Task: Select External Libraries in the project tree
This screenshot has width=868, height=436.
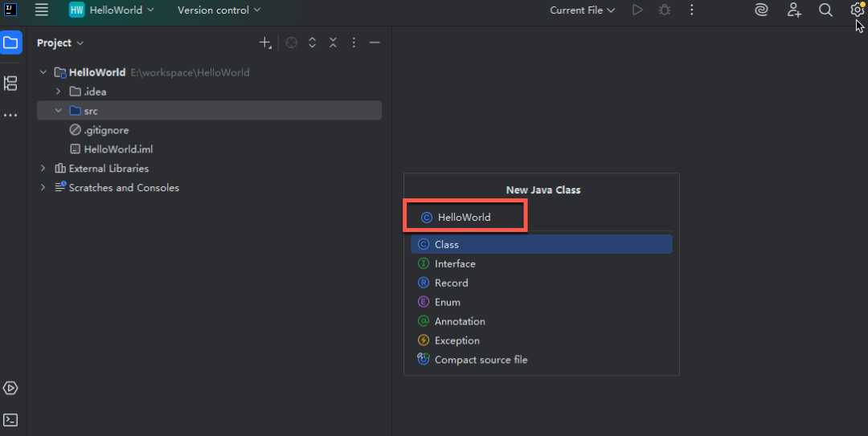Action: [209, 168]
